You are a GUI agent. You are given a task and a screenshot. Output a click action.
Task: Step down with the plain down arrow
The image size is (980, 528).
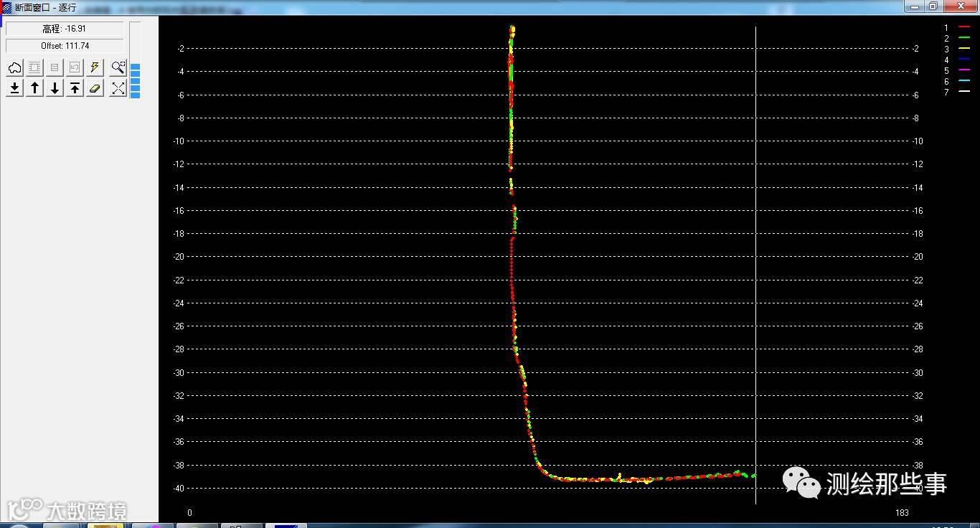click(x=55, y=88)
